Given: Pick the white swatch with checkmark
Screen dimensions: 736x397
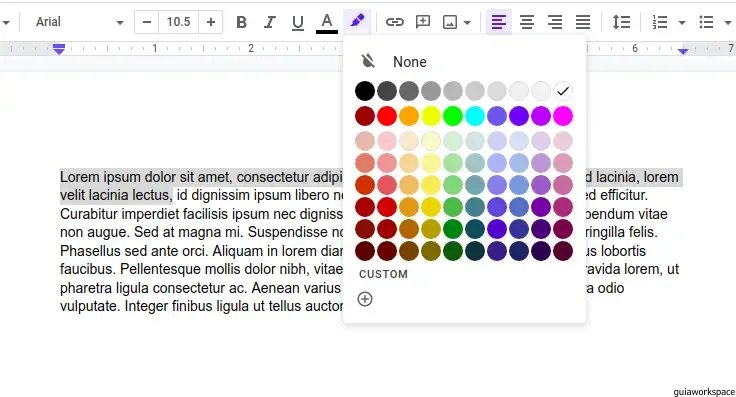Looking at the screenshot, I should click(x=563, y=91).
